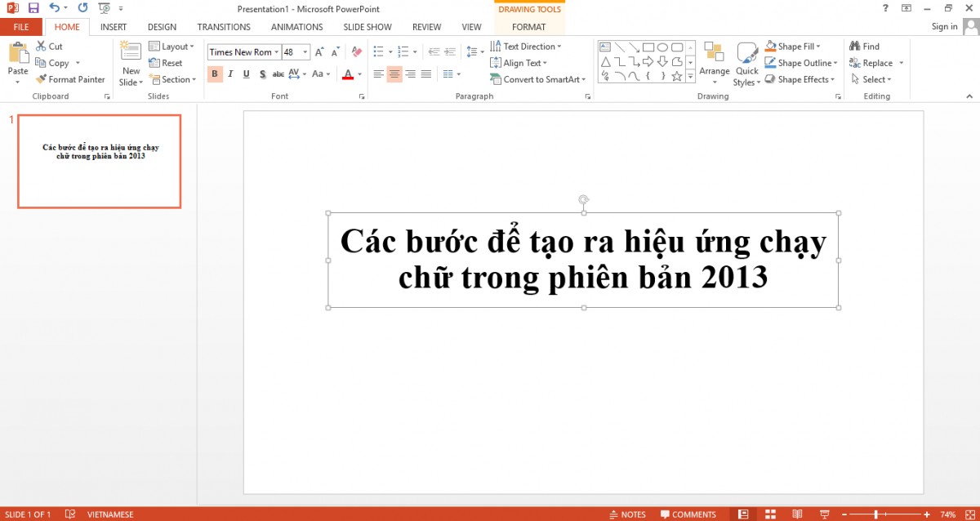Open the NOTES pane
The image size is (980, 521).
627,514
